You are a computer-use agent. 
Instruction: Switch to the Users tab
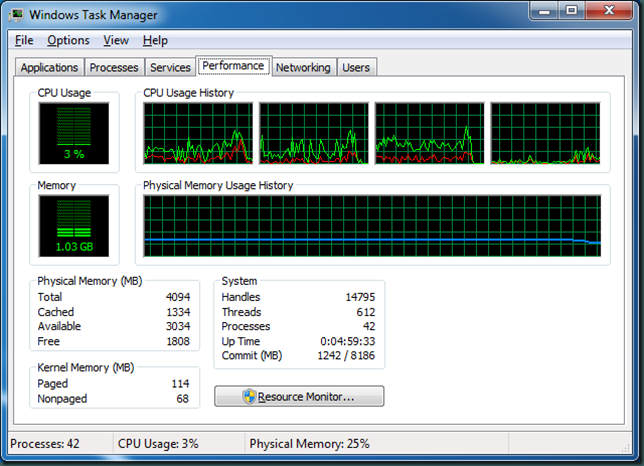pos(356,67)
